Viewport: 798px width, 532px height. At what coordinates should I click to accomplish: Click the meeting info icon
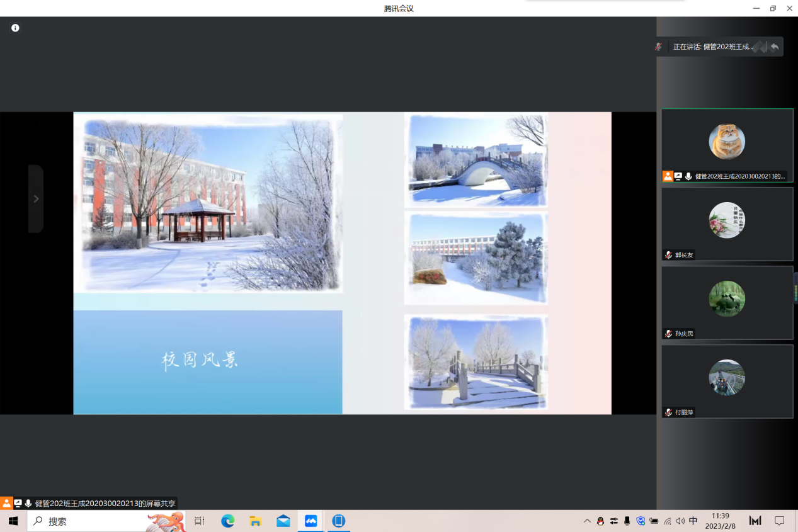[15, 28]
